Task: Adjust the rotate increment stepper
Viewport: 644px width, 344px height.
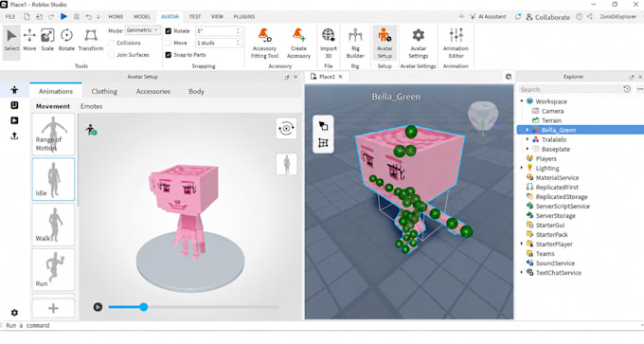Action: [x=239, y=31]
